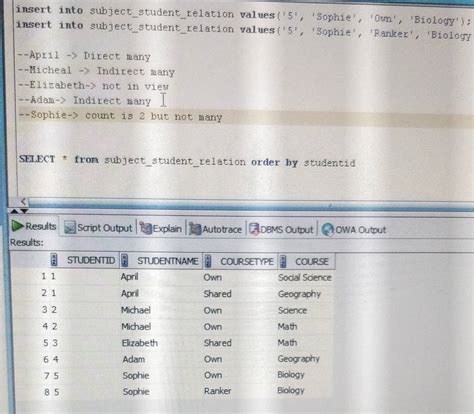Viewport: 474px width, 414px height.
Task: Select row number 8 in results grid
Action: [x=47, y=392]
